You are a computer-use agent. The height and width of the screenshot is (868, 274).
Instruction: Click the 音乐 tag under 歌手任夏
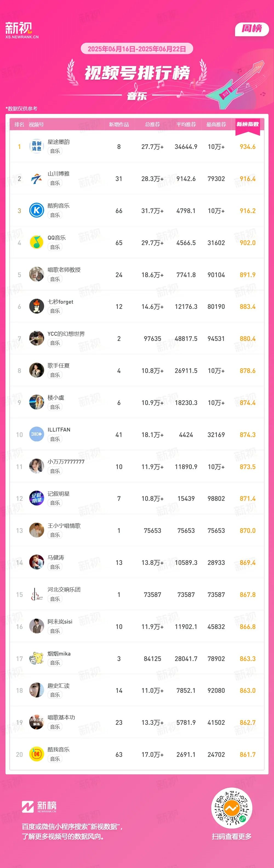pyautogui.click(x=55, y=375)
